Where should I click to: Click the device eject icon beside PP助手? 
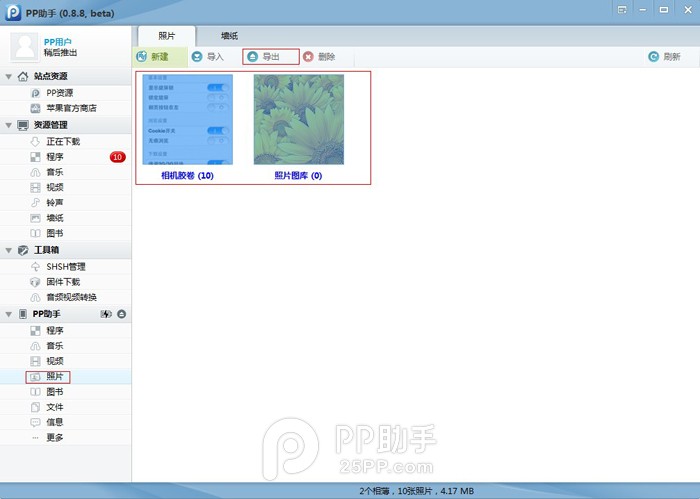coord(121,314)
